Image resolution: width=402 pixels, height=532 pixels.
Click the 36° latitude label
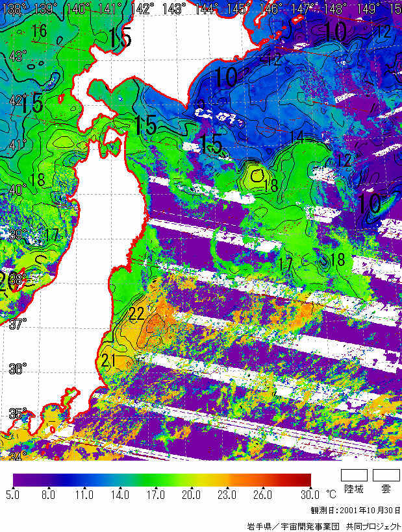(x=18, y=369)
